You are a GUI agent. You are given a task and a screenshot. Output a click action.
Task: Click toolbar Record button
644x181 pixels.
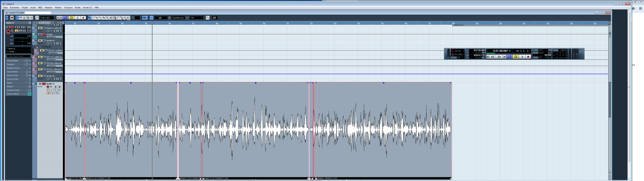[x=84, y=18]
